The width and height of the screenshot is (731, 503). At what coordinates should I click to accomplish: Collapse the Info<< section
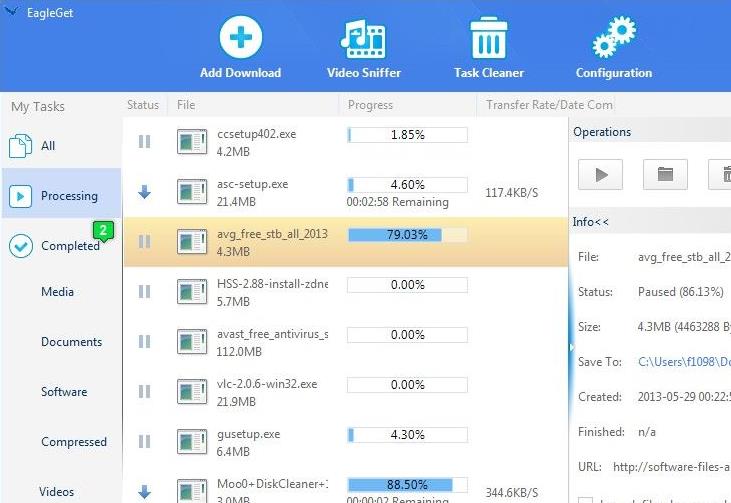click(591, 222)
